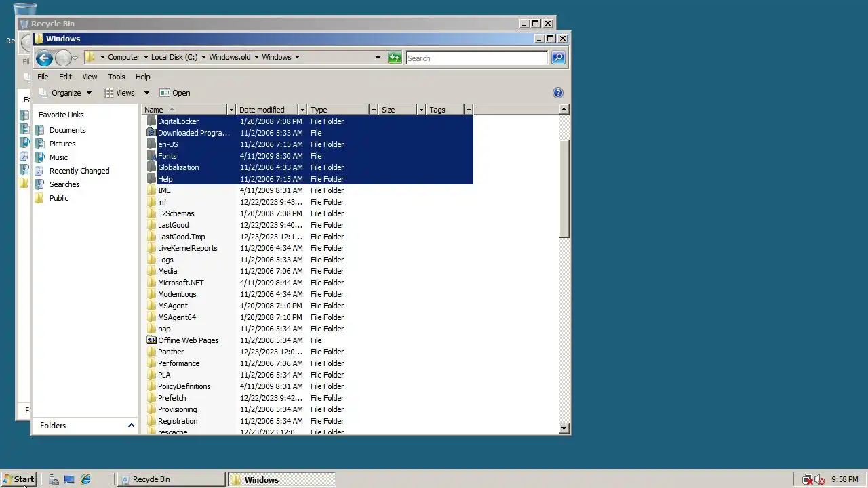The width and height of the screenshot is (868, 488).
Task: Select the IME folder icon
Action: pyautogui.click(x=152, y=190)
